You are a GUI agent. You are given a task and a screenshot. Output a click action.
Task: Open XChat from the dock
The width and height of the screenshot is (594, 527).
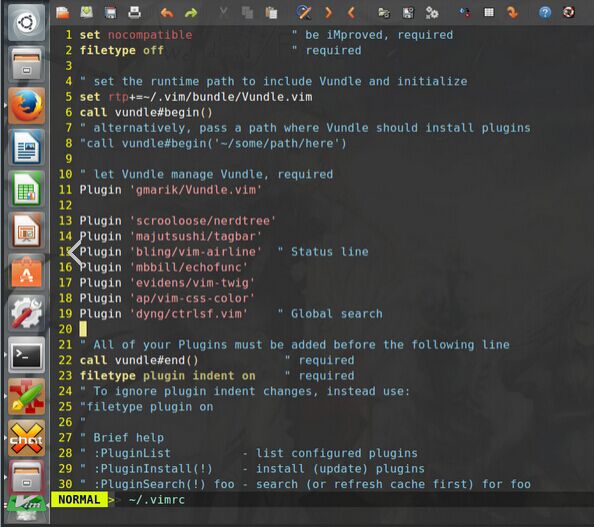tap(27, 438)
